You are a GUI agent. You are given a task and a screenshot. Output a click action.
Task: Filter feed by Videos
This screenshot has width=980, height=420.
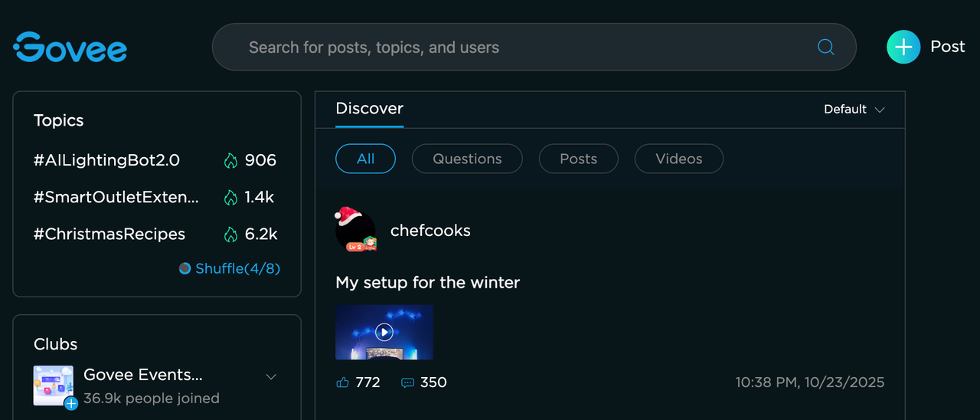click(678, 159)
